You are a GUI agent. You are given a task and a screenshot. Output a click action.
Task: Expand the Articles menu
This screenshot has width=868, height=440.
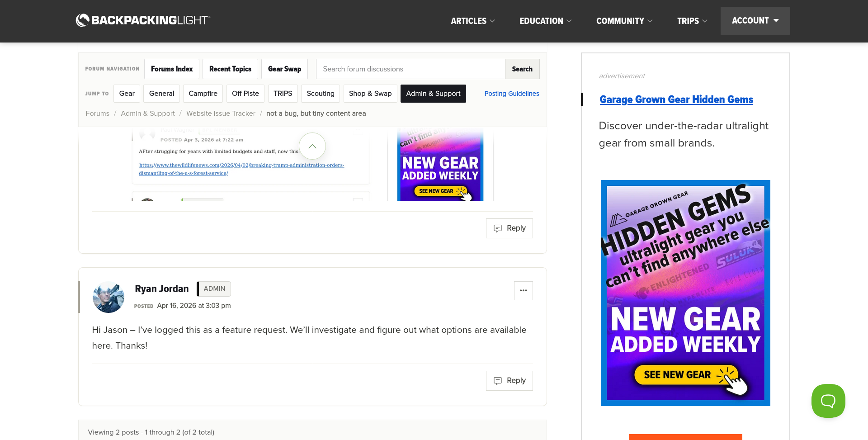[473, 21]
